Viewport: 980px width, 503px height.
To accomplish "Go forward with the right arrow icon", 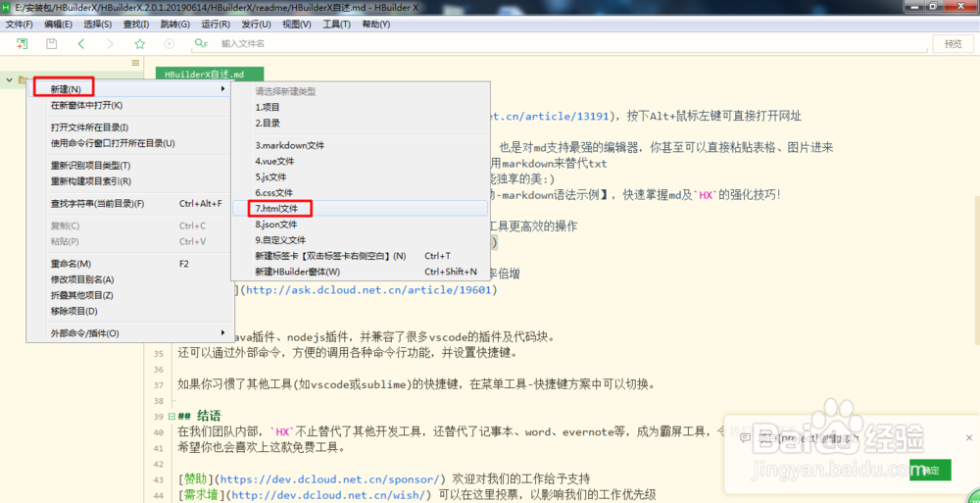I will [x=110, y=44].
